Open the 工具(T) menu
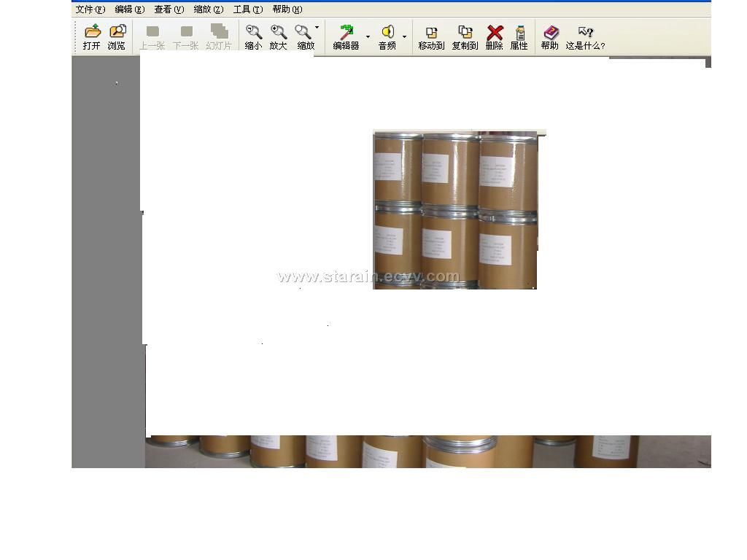 [247, 9]
